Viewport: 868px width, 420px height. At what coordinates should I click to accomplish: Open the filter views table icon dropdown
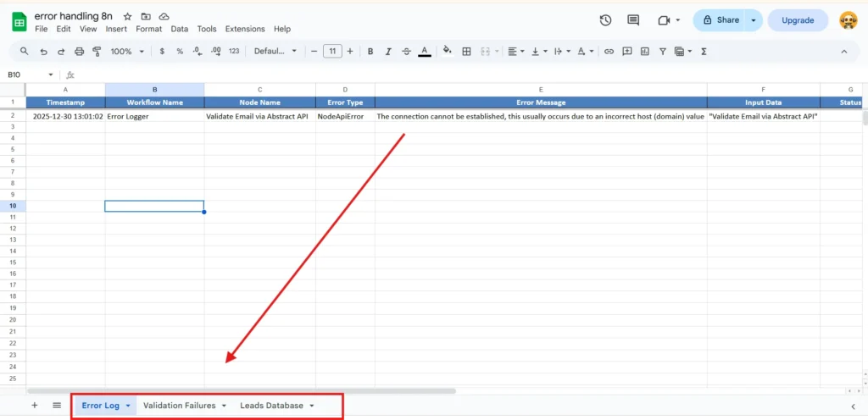tap(683, 52)
